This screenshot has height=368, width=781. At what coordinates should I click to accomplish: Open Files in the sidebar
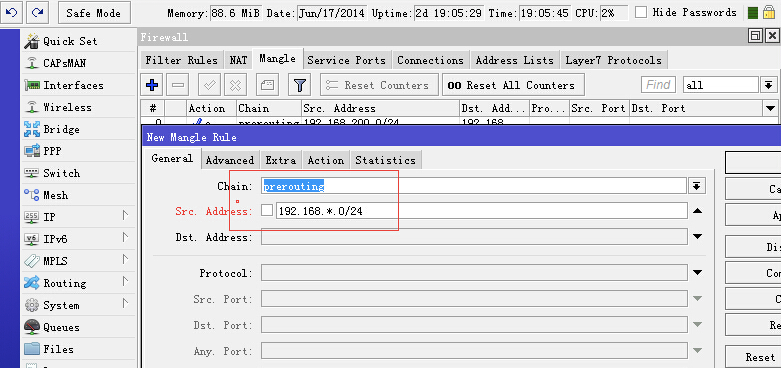tap(78, 349)
